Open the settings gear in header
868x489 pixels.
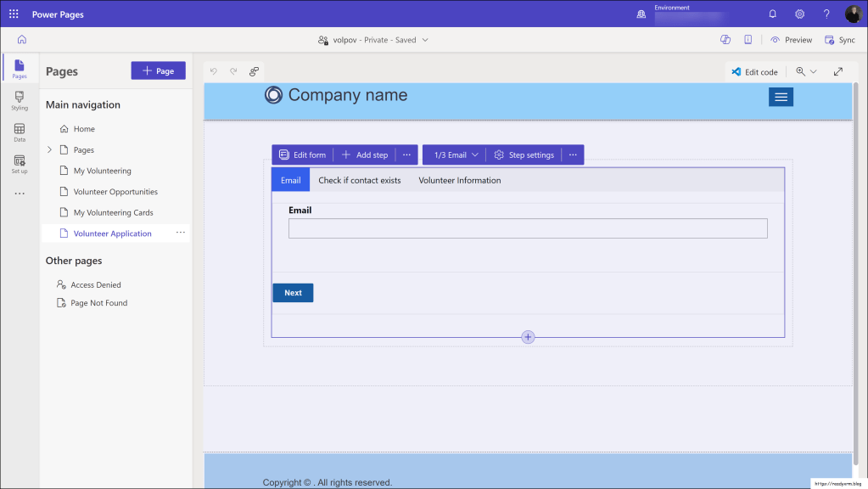pos(799,14)
